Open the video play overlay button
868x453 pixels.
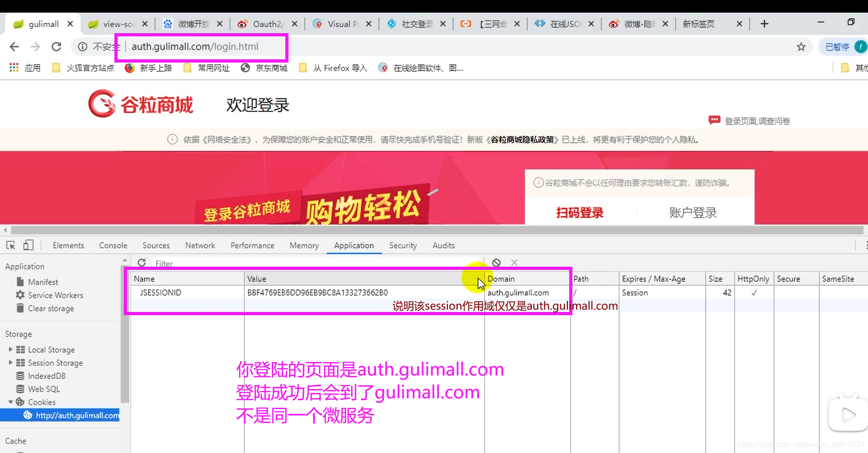tap(848, 414)
